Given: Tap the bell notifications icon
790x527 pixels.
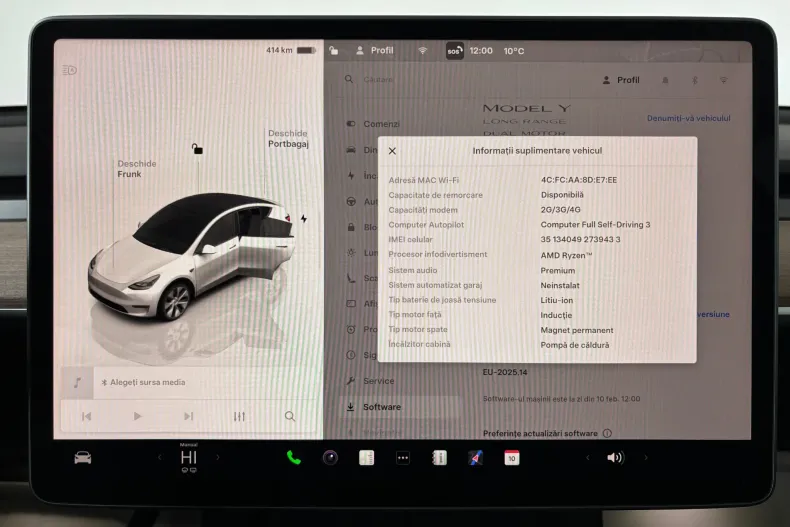Looking at the screenshot, I should click(x=665, y=80).
